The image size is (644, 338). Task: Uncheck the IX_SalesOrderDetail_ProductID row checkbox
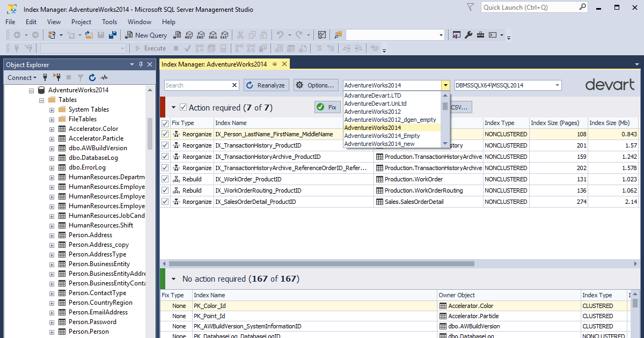click(x=165, y=201)
